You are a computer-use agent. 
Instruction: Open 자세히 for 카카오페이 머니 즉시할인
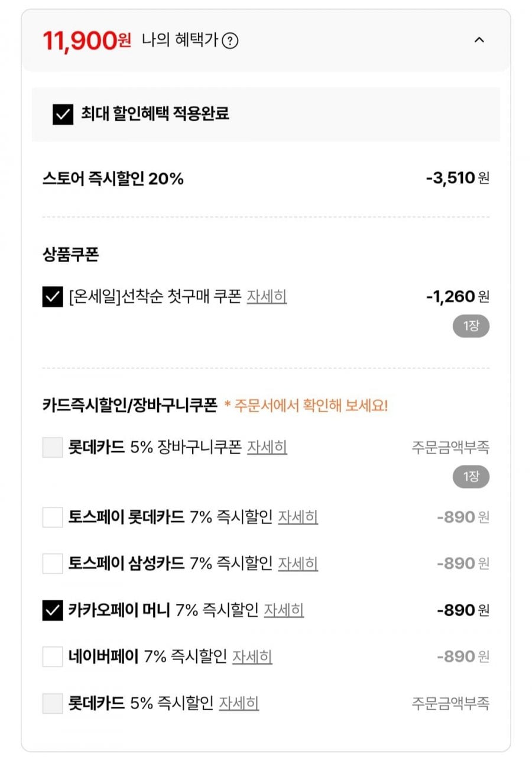tap(284, 610)
